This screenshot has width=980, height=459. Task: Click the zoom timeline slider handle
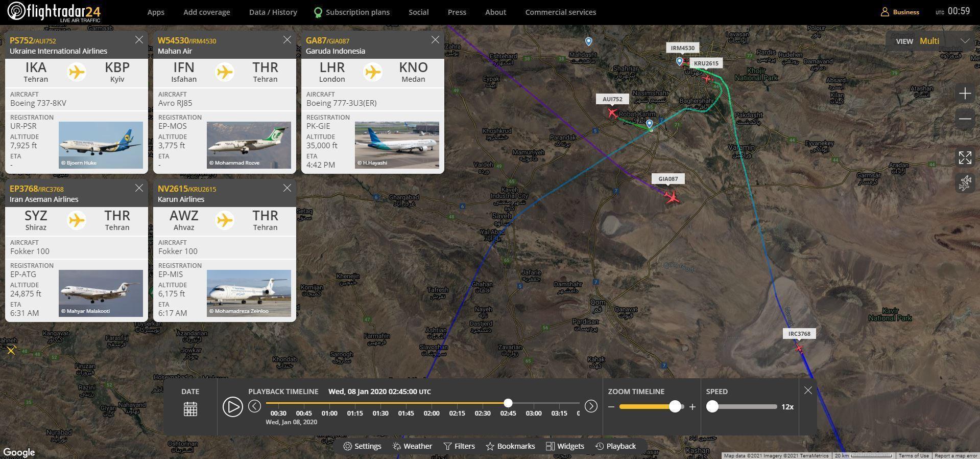click(675, 406)
